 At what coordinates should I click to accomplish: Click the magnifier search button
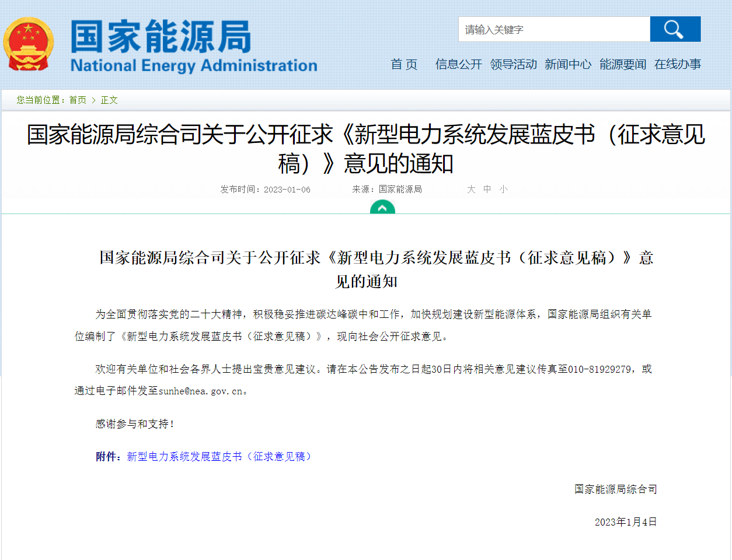(675, 29)
